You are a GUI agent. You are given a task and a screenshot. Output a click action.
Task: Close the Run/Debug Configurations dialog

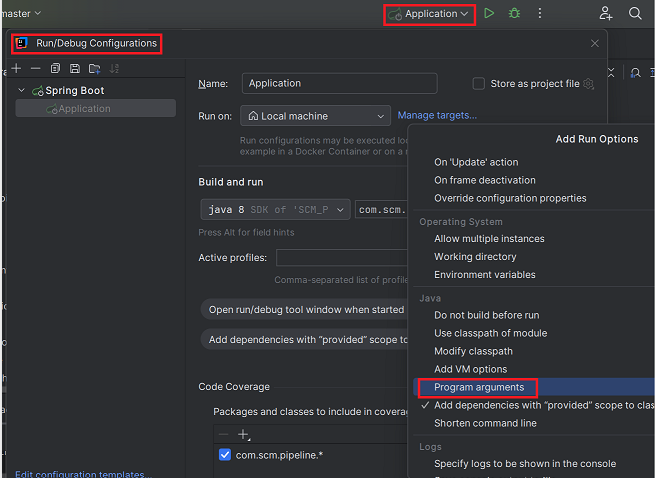click(595, 43)
